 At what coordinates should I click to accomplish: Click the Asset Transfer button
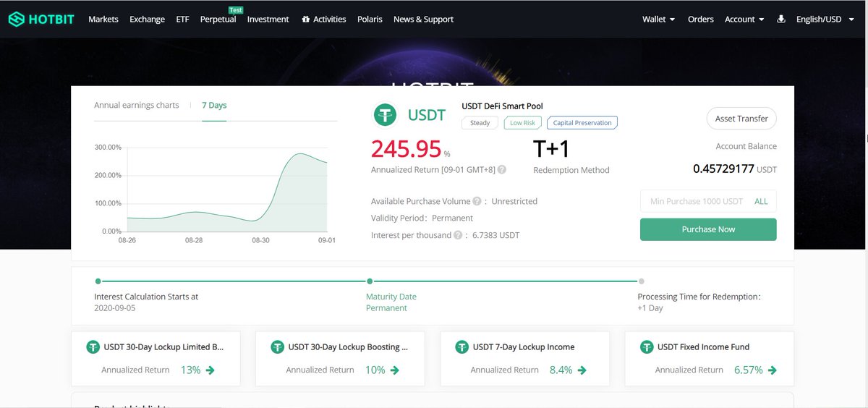tap(741, 119)
